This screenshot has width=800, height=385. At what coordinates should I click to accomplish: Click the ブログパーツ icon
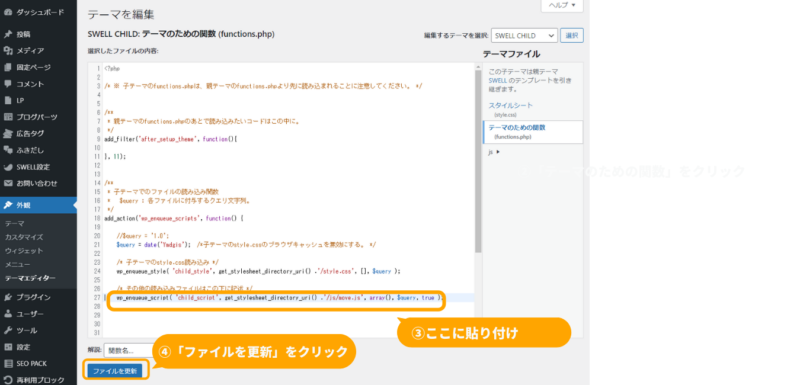click(8, 117)
